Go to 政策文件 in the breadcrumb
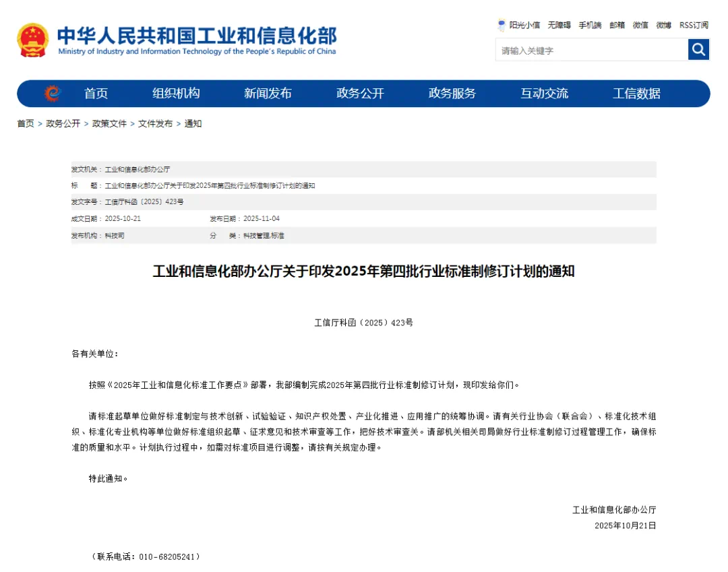Screen dimensions: 728x572 click(109, 123)
